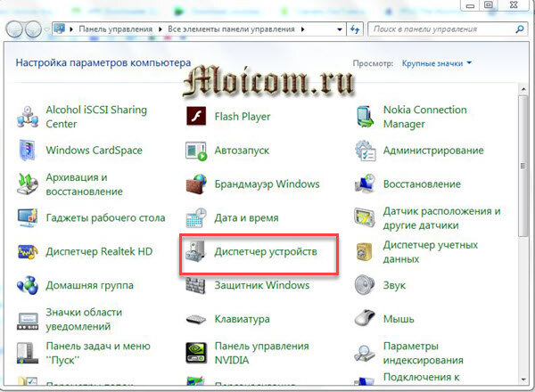Open the Восстановление icon
The width and height of the screenshot is (535, 392).
pyautogui.click(x=365, y=184)
